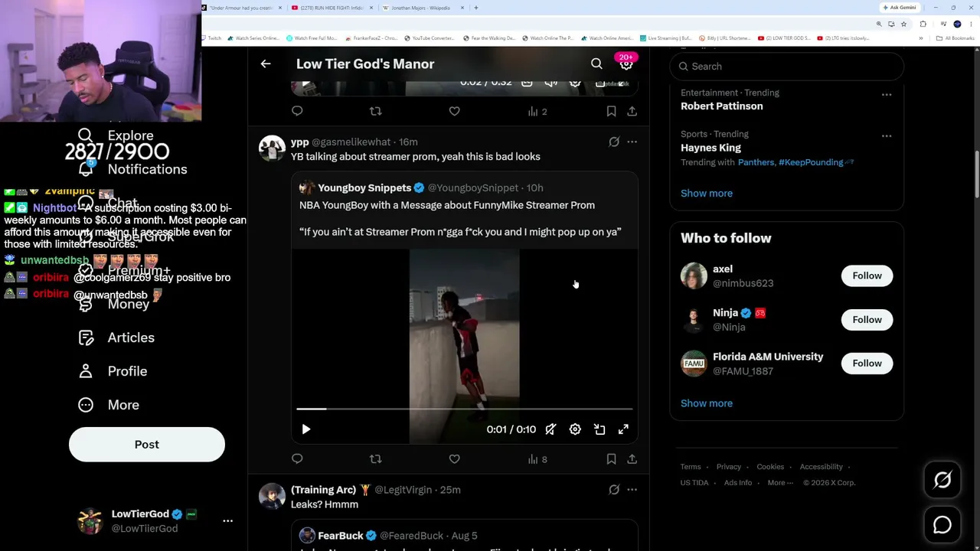
Task: Open the Messages floating chat button
Action: coord(942,525)
